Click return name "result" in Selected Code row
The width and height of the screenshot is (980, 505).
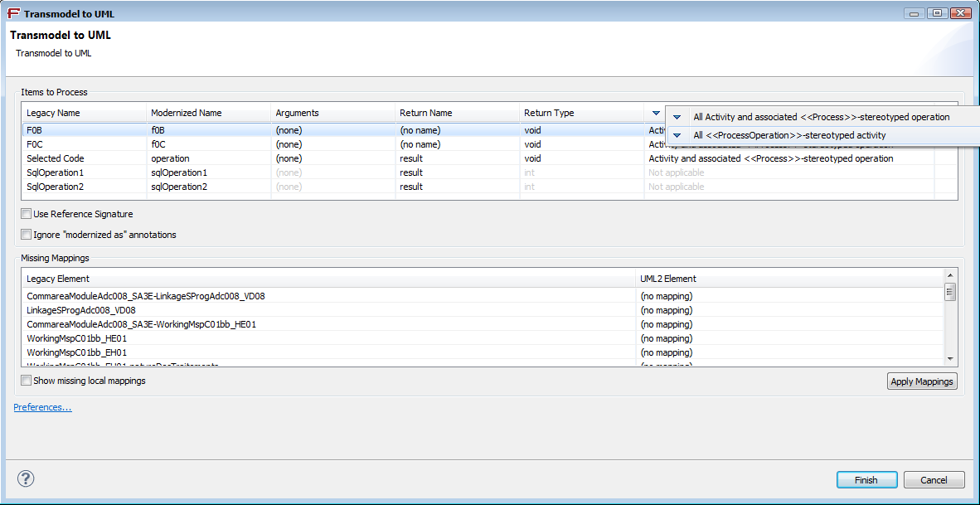[x=457, y=158]
